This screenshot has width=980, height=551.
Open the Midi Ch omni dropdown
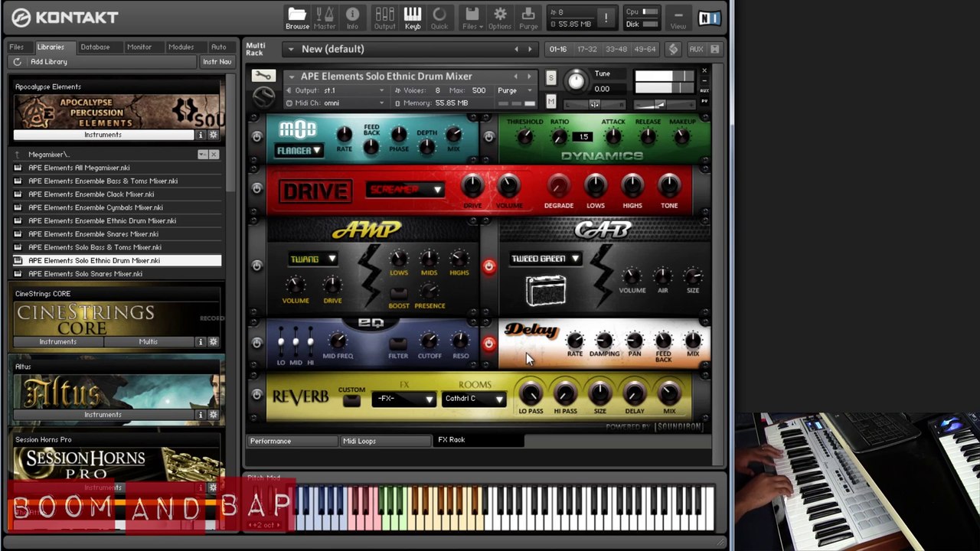335,103
